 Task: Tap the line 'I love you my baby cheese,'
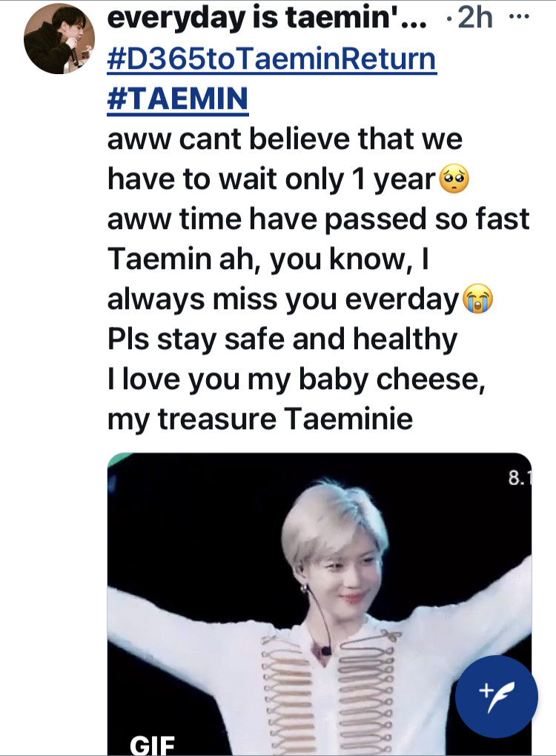tap(296, 379)
